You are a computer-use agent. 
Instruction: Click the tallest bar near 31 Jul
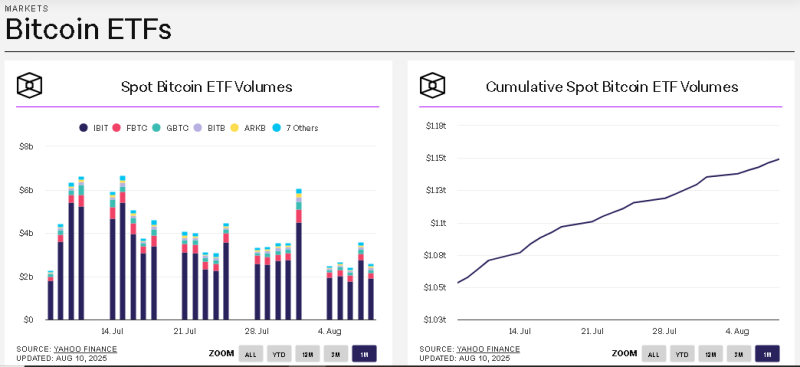(x=299, y=254)
